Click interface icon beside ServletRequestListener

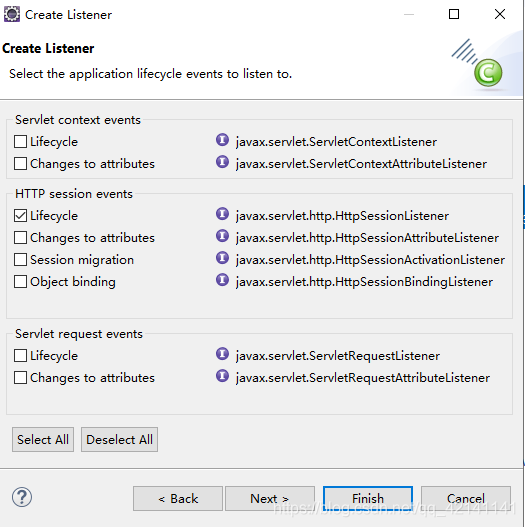(222, 354)
